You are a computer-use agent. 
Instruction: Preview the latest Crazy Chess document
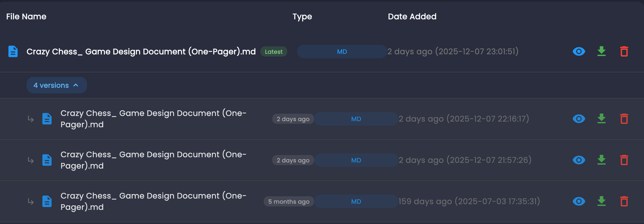pyautogui.click(x=579, y=51)
